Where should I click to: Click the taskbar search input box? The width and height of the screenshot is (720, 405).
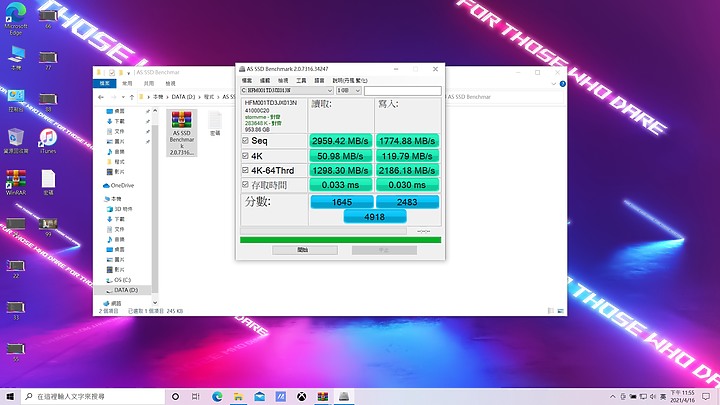click(x=93, y=396)
